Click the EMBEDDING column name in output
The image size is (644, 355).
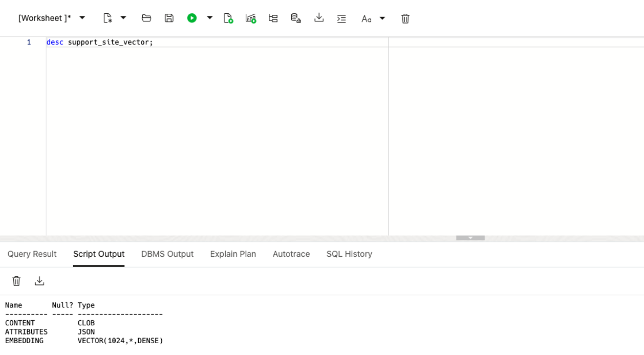point(24,341)
